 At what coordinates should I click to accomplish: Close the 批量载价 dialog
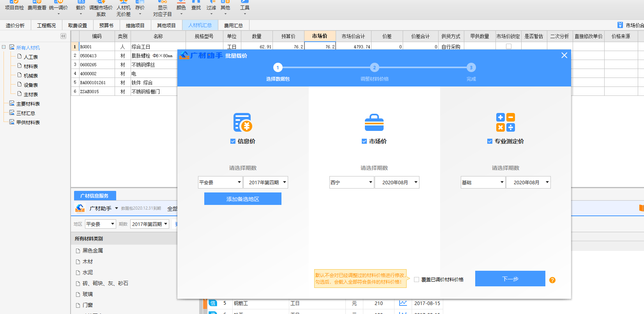pyautogui.click(x=564, y=55)
